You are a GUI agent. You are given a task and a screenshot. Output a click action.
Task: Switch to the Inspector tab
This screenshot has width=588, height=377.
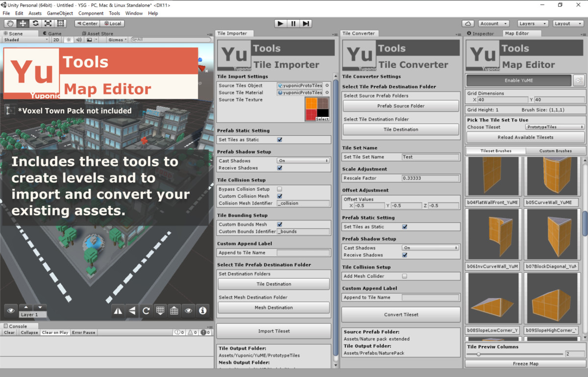coord(480,33)
